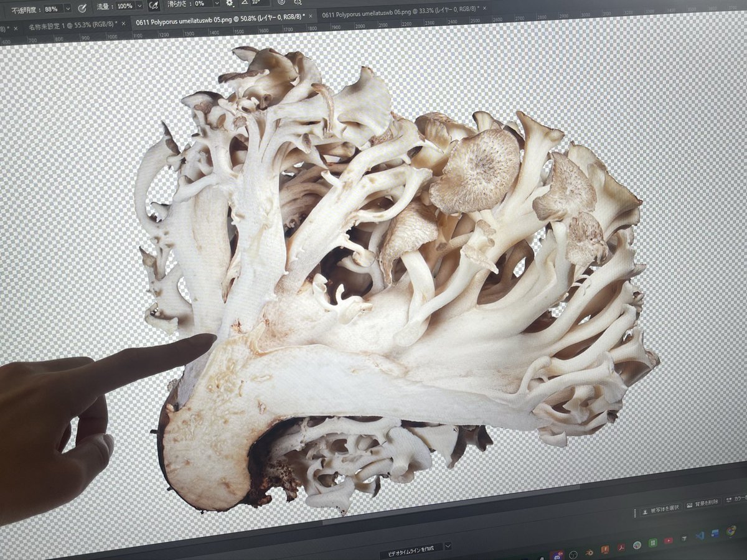This screenshot has height=560, width=747.
Task: Click the smoothing value field showing 0%
Action: point(202,4)
